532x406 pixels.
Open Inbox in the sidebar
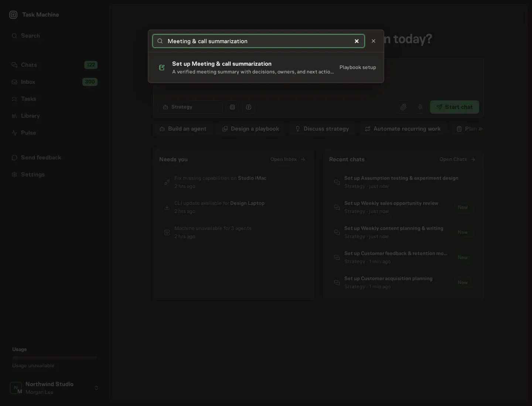coord(55,82)
